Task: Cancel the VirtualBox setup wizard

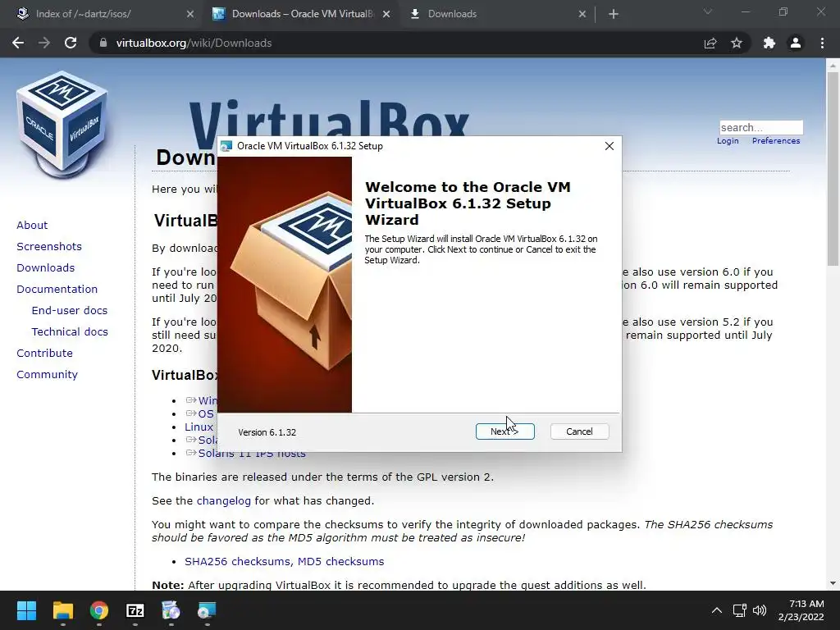Action: pos(579,431)
